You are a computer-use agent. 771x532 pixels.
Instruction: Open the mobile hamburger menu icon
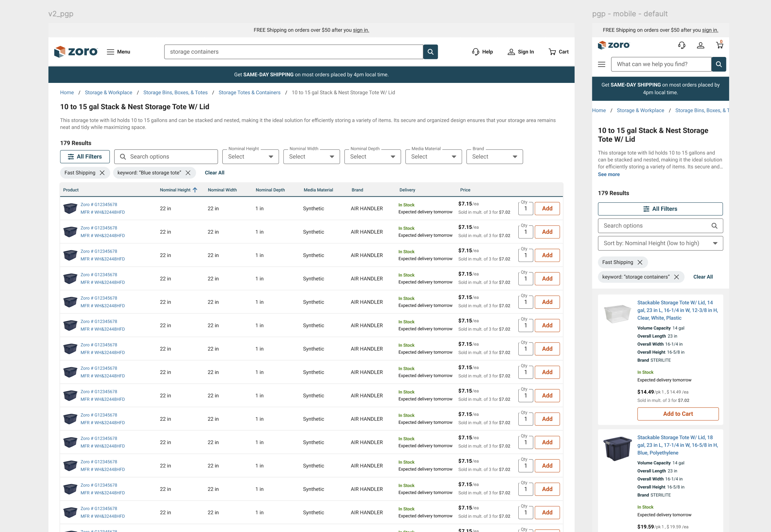click(x=601, y=64)
